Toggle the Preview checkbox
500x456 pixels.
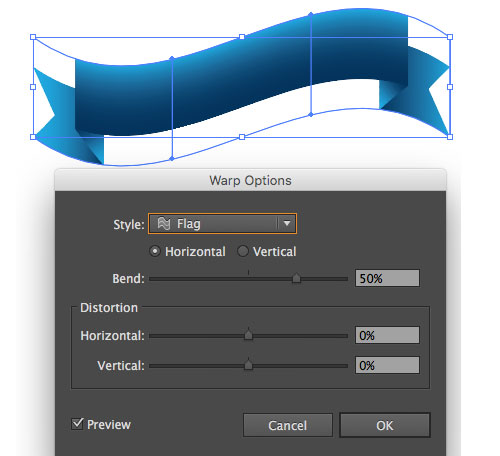pos(77,424)
